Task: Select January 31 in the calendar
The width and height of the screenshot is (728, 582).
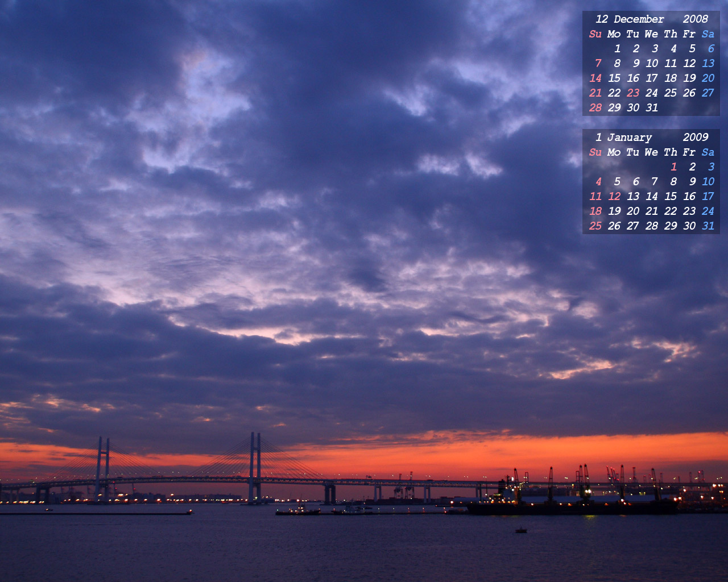Action: pos(708,226)
